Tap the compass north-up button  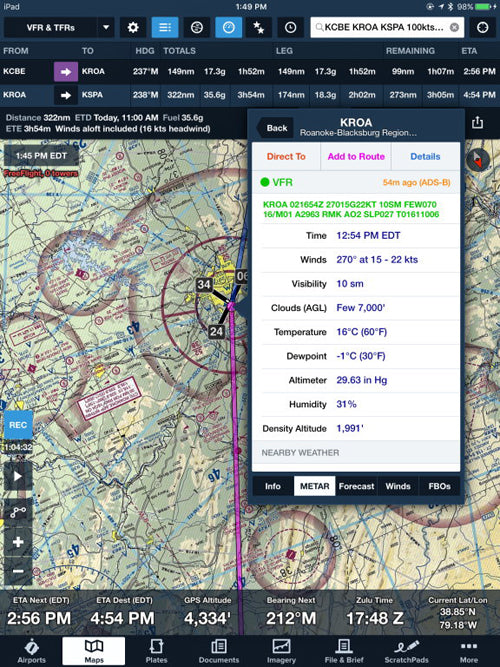click(478, 160)
